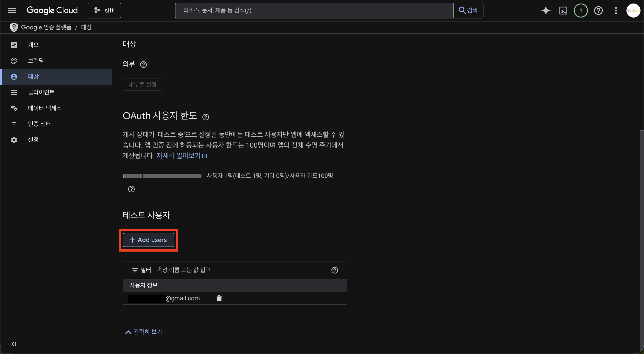This screenshot has height=354, width=644.
Task: Open 데이터 액세스 sidebar item
Action: (45, 108)
